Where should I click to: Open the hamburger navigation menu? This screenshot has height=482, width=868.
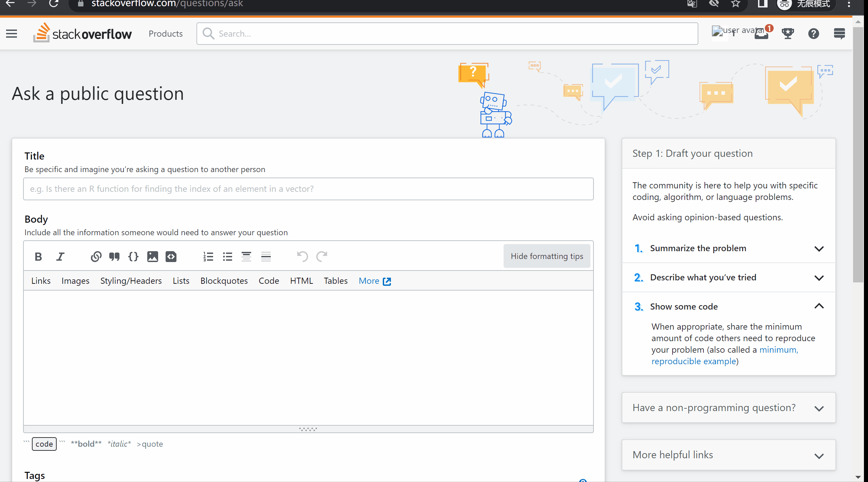tap(12, 34)
